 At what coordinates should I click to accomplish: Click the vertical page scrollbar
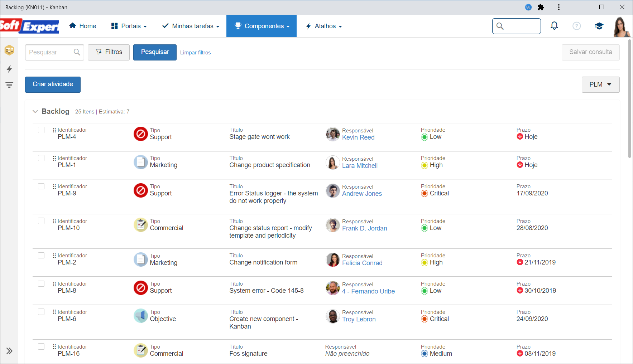(629, 98)
